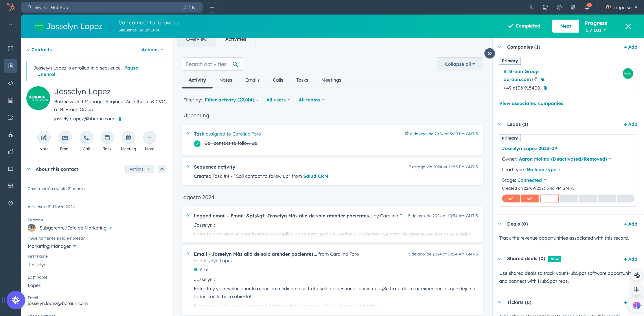
Task: Open the notifications bell
Action: (x=587, y=7)
